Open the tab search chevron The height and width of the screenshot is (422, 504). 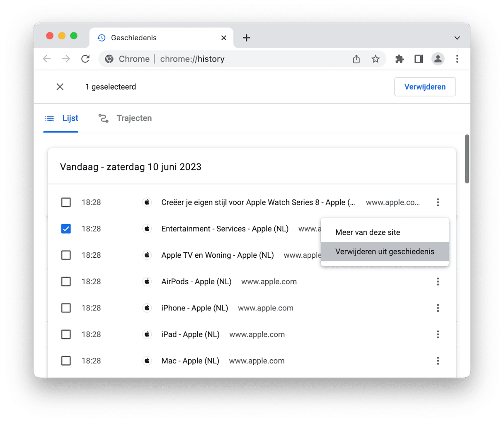[457, 38]
